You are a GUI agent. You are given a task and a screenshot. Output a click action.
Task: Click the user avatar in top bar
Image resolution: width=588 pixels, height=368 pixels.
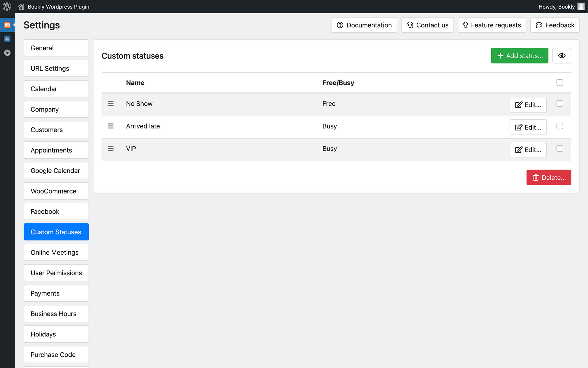pos(581,6)
